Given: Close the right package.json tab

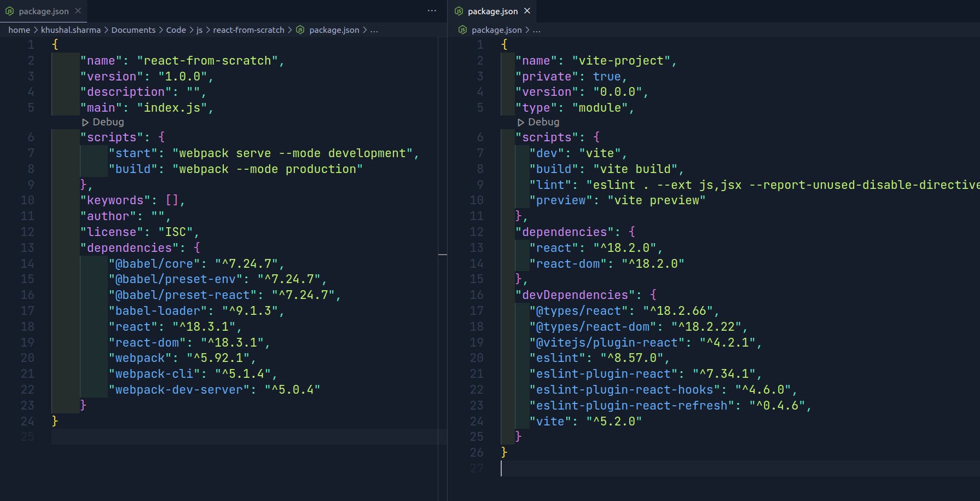Looking at the screenshot, I should pos(527,11).
